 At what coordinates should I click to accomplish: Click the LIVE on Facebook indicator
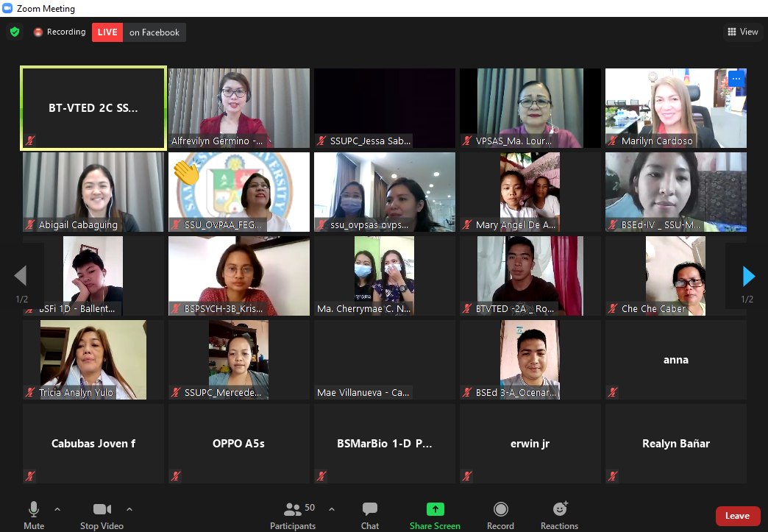click(x=139, y=32)
